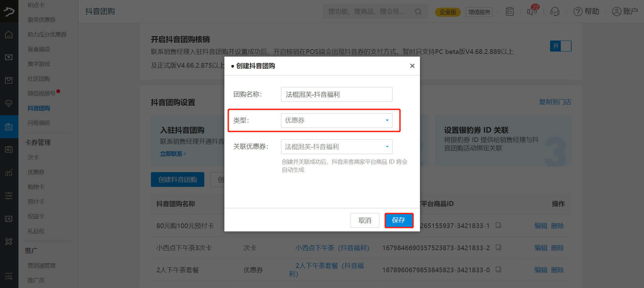The width and height of the screenshot is (644, 288).
Task: Open the tools cross icon in the left rail
Action: pos(9,241)
